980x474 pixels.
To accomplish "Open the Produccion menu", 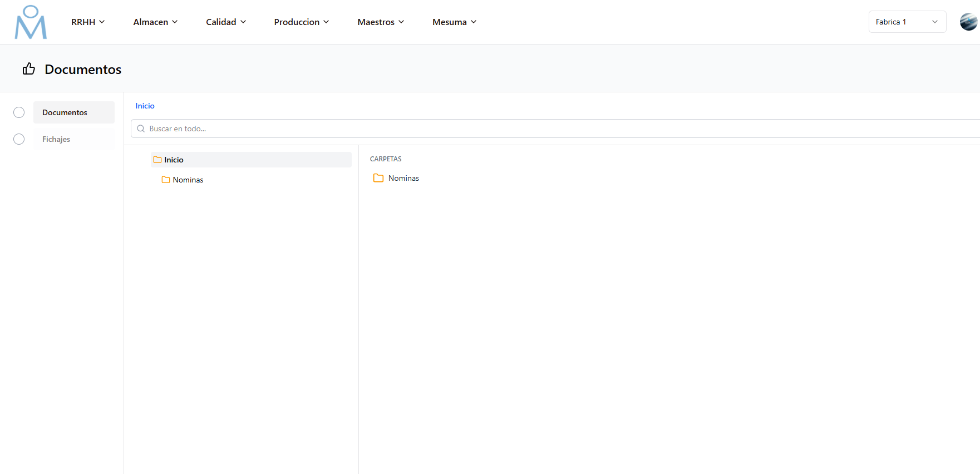I will pyautogui.click(x=301, y=22).
